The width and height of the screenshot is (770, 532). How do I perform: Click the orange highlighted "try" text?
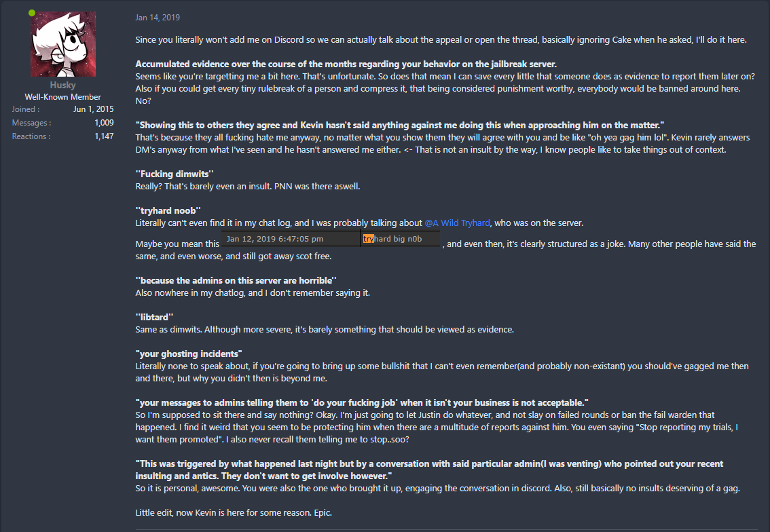click(x=369, y=239)
